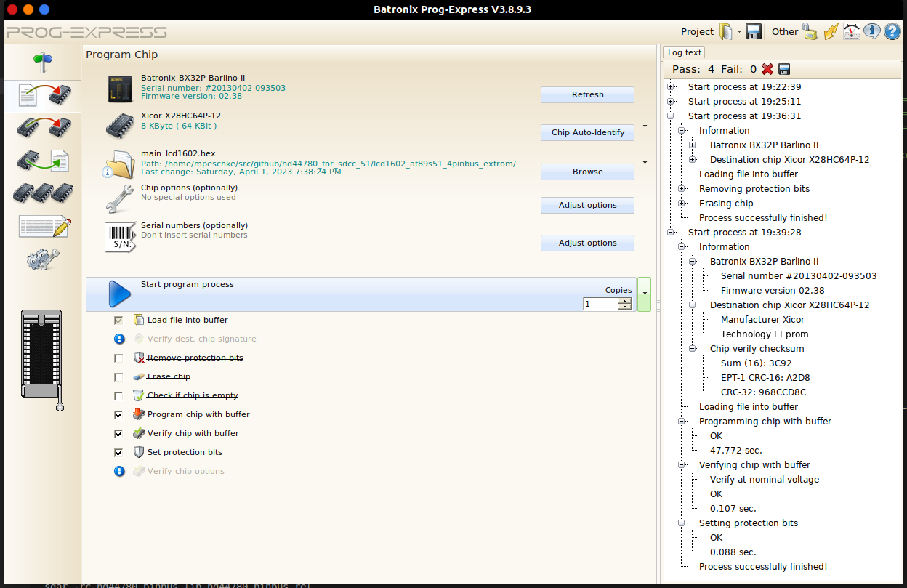Open the Project folder dropdown arrow

[x=739, y=32]
